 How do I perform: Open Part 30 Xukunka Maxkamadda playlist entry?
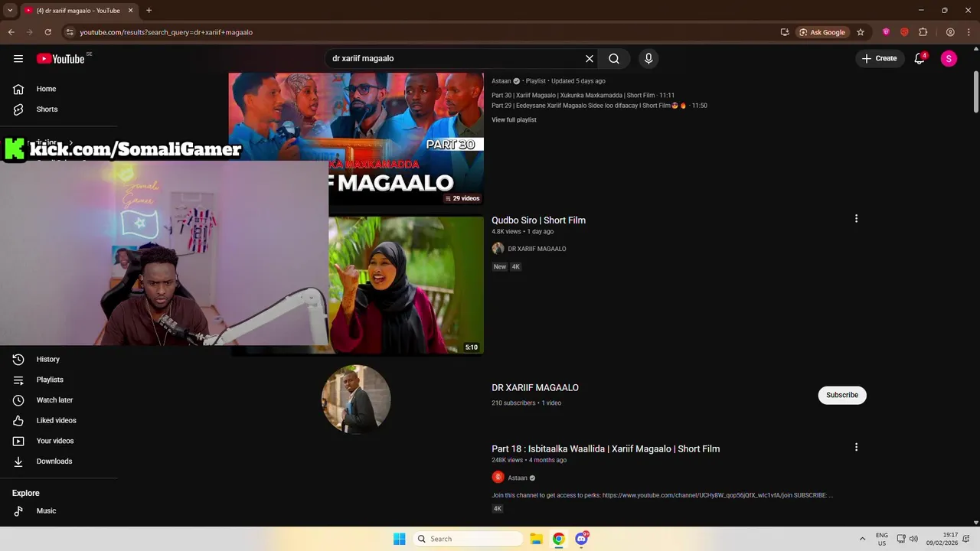coord(583,96)
